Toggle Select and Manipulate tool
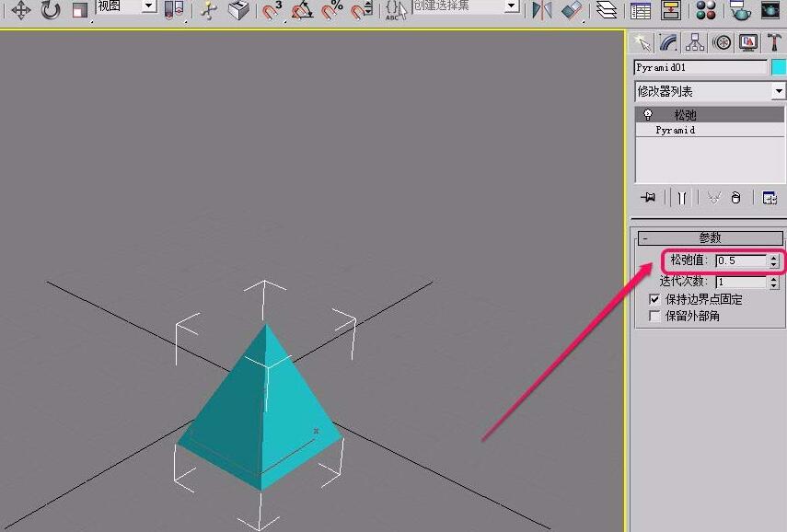The height and width of the screenshot is (532, 787). [209, 9]
